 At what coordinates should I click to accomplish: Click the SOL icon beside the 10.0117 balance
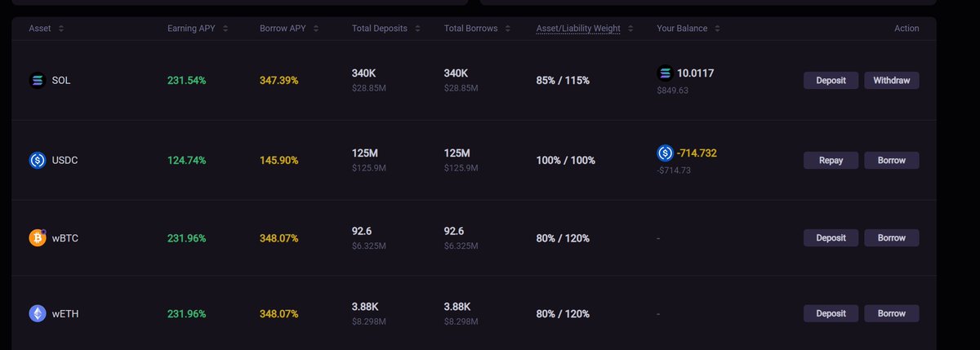point(665,73)
